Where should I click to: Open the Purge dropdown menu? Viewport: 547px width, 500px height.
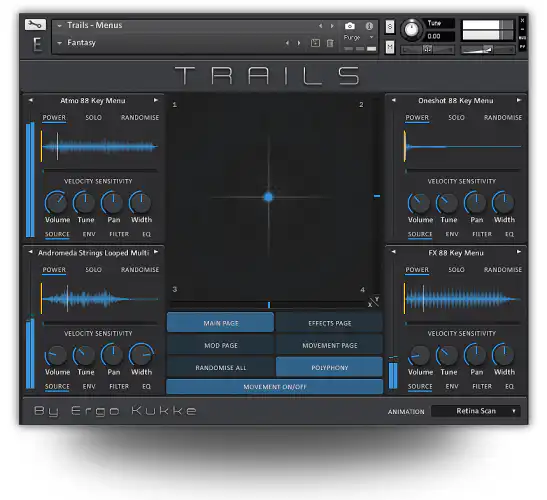point(359,37)
